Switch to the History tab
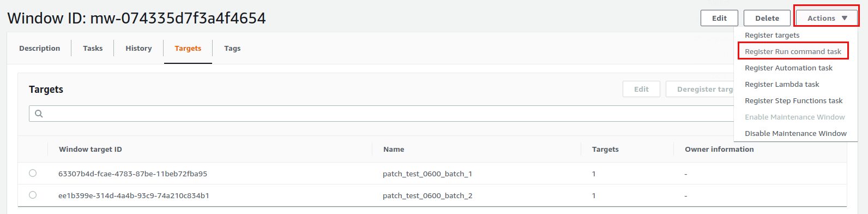Image resolution: width=868 pixels, height=214 pixels. coord(138,48)
